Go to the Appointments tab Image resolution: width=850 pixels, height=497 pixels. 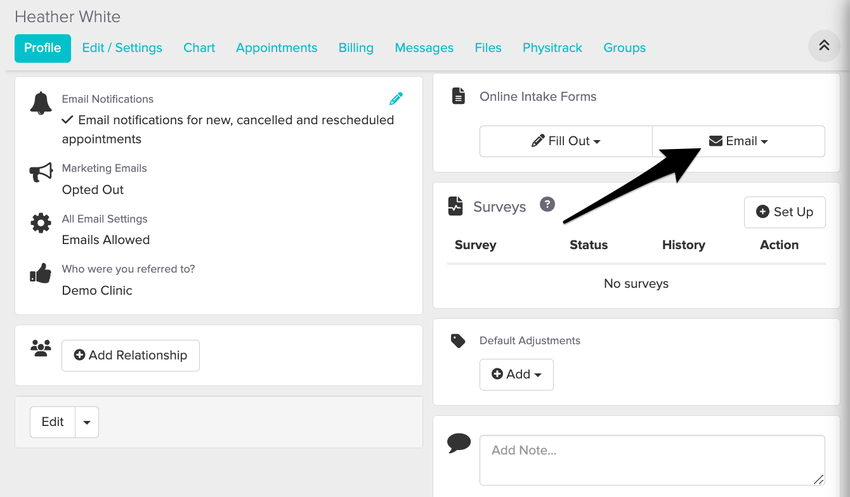point(276,48)
